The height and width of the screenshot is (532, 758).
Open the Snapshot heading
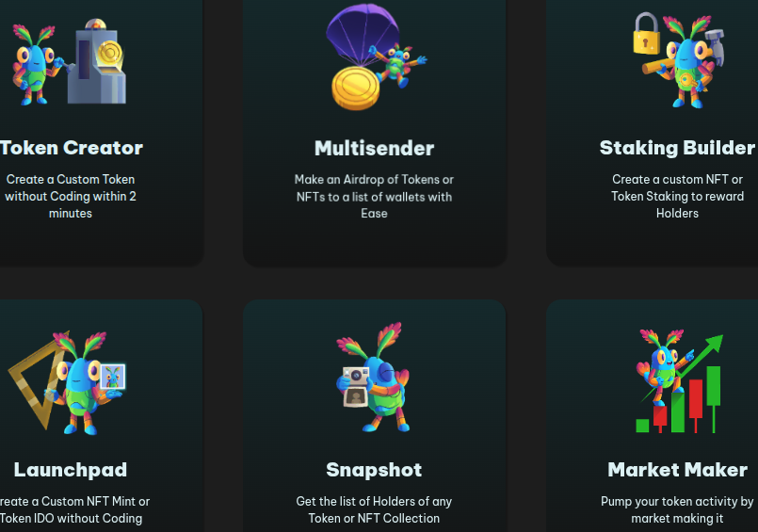click(x=374, y=470)
